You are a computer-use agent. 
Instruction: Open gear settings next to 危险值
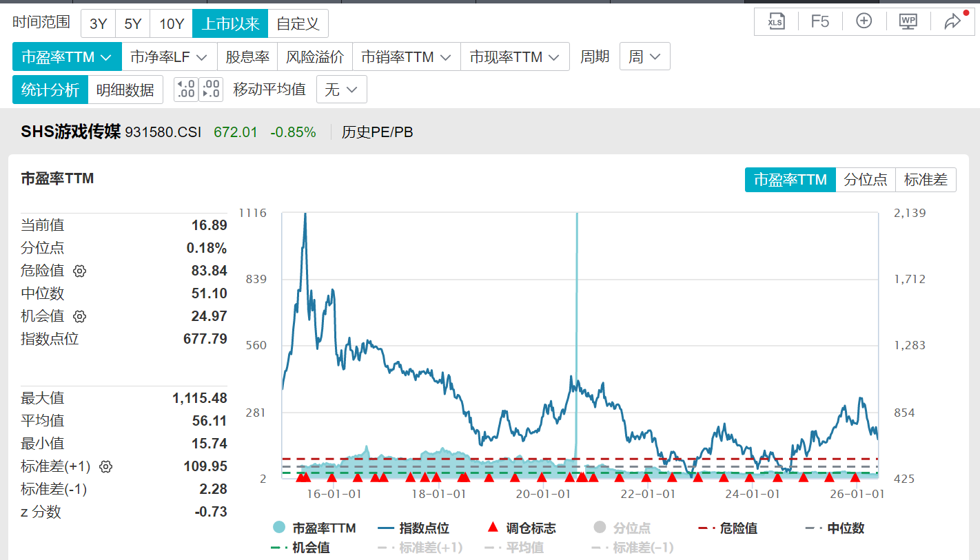tap(79, 271)
